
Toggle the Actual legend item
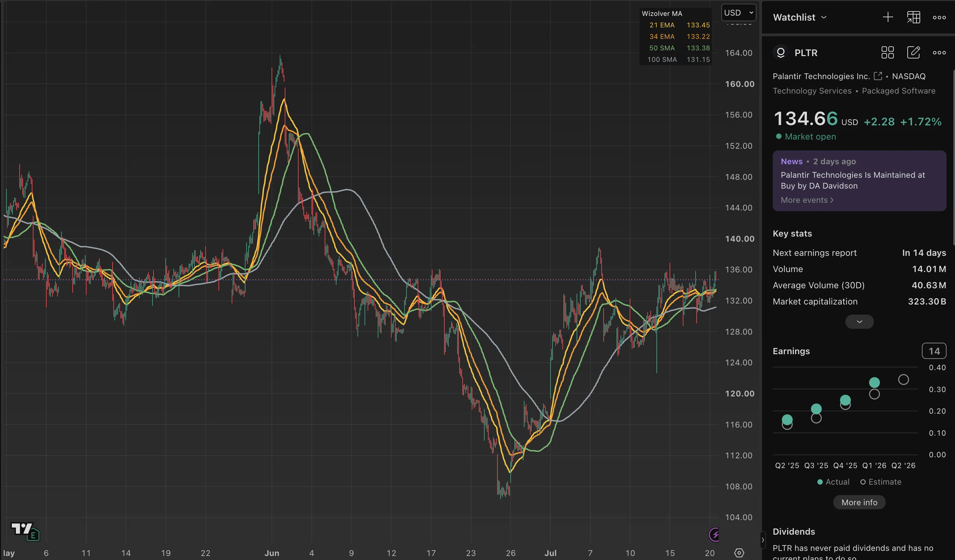click(x=833, y=482)
